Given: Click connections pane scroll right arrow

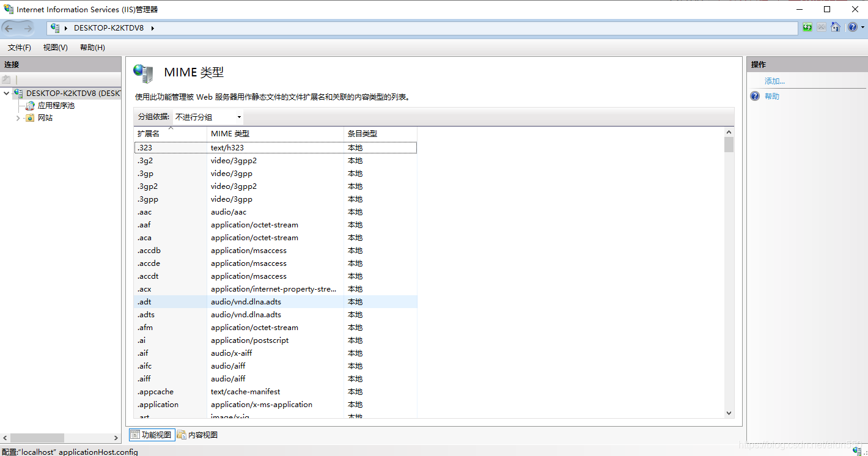Looking at the screenshot, I should point(116,438).
